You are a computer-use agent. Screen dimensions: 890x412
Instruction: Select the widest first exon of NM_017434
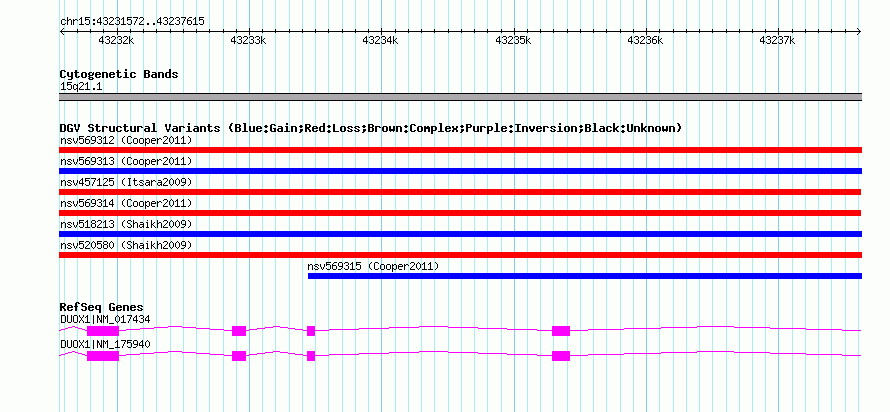(103, 331)
